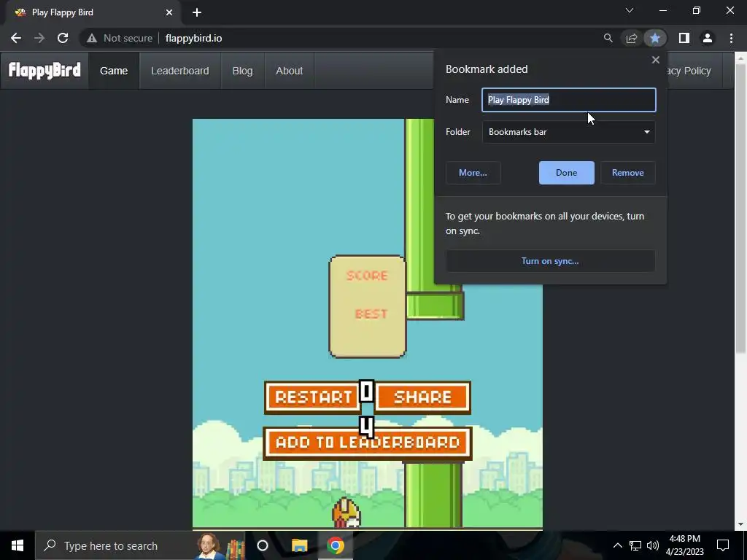Image resolution: width=747 pixels, height=560 pixels.
Task: Click Turn on sync...
Action: click(x=550, y=261)
